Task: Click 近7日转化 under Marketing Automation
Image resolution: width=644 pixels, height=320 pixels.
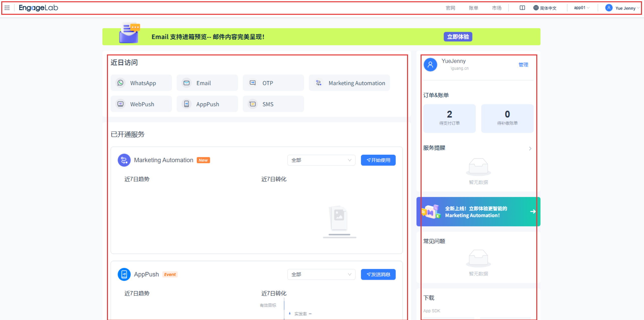Action: click(x=274, y=179)
